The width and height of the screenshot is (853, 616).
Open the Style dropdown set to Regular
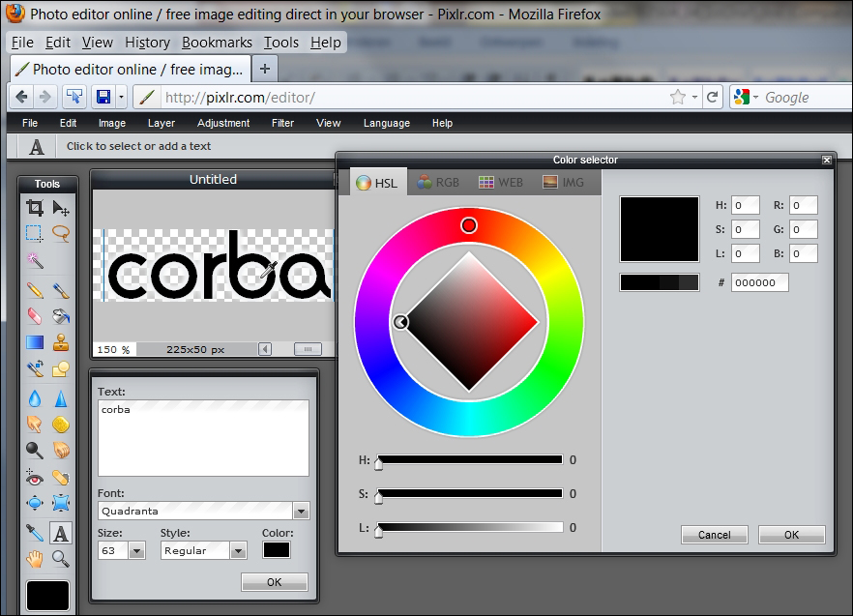click(x=238, y=550)
